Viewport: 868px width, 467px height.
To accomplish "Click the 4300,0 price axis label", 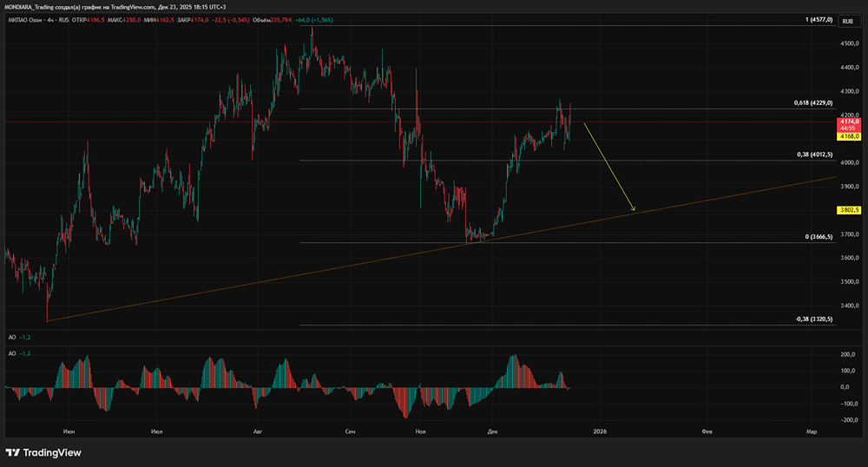I will (x=849, y=91).
